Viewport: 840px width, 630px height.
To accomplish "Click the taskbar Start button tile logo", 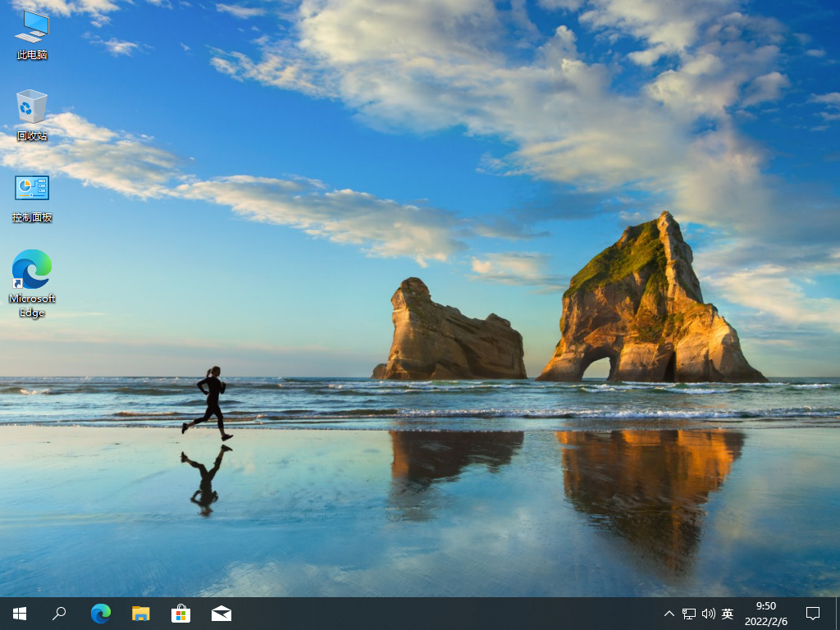I will point(18,613).
